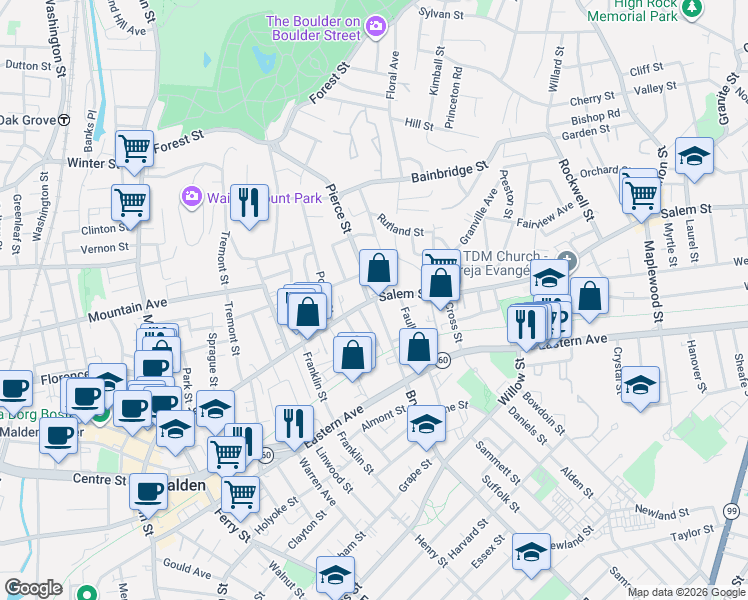Click the Newland St street label

click(x=662, y=513)
